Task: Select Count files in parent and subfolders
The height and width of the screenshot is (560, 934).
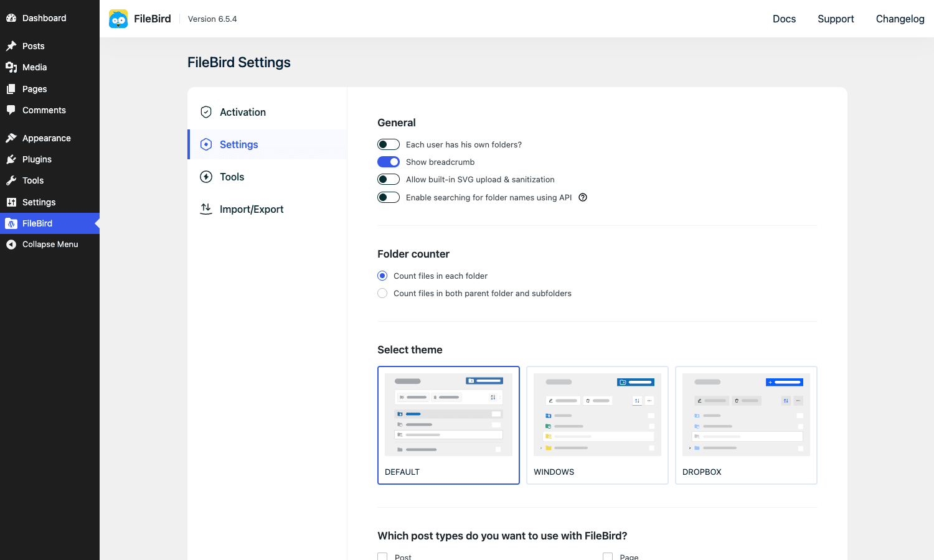Action: pyautogui.click(x=382, y=293)
